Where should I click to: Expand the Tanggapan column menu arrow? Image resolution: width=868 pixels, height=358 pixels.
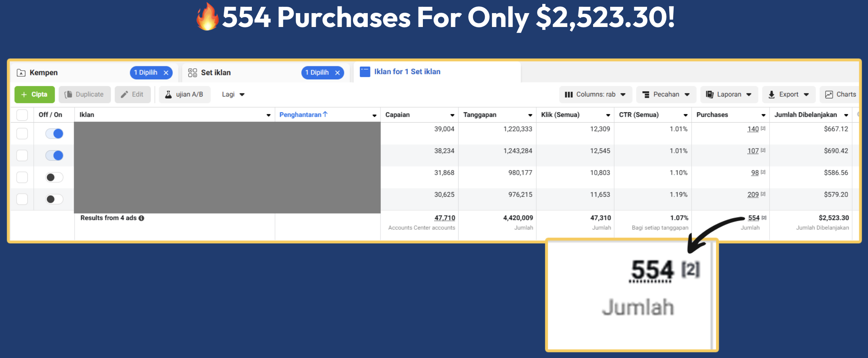coord(530,115)
